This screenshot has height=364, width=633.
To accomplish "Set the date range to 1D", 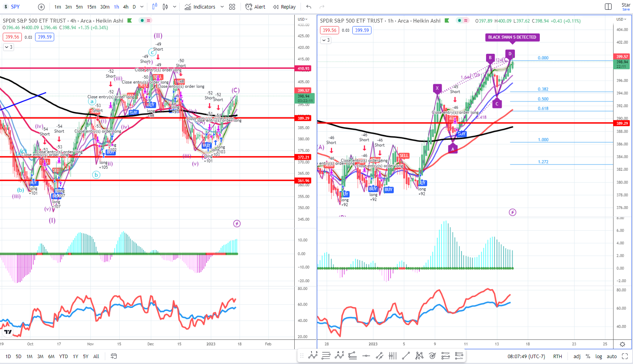I will click(x=8, y=356).
